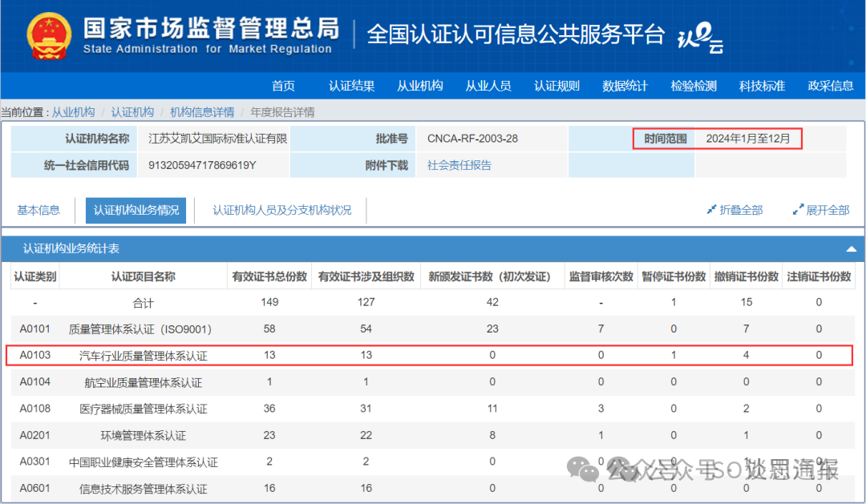Click the A0301 category code
This screenshot has width=866, height=504.
(34, 462)
